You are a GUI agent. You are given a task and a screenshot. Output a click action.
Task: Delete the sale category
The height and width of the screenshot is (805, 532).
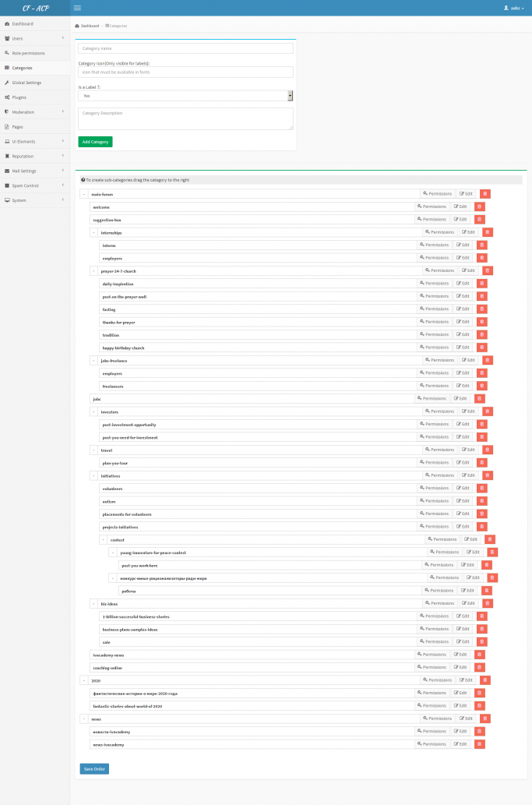point(481,642)
